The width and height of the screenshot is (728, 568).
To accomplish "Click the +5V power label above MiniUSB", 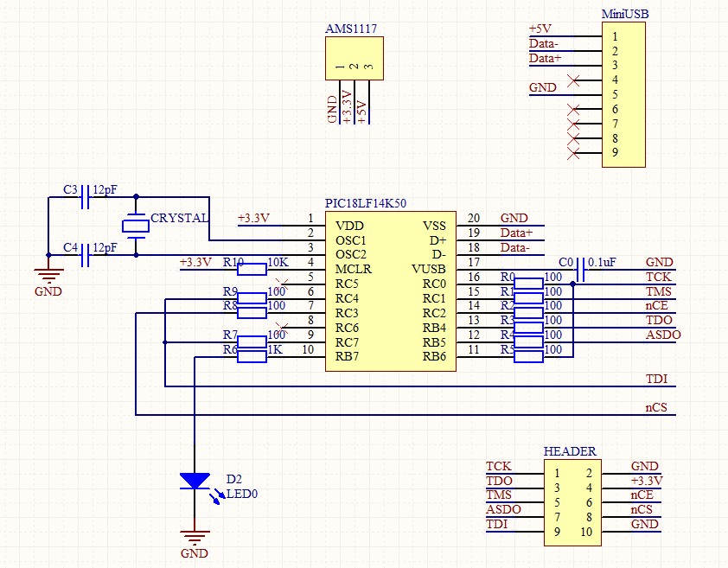I will (x=540, y=29).
